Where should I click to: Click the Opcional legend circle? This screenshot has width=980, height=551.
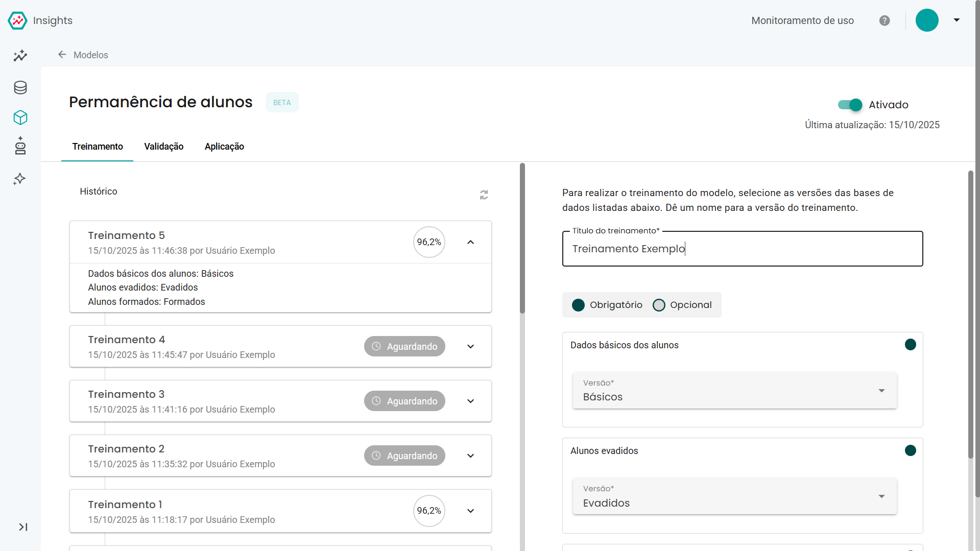click(x=659, y=305)
